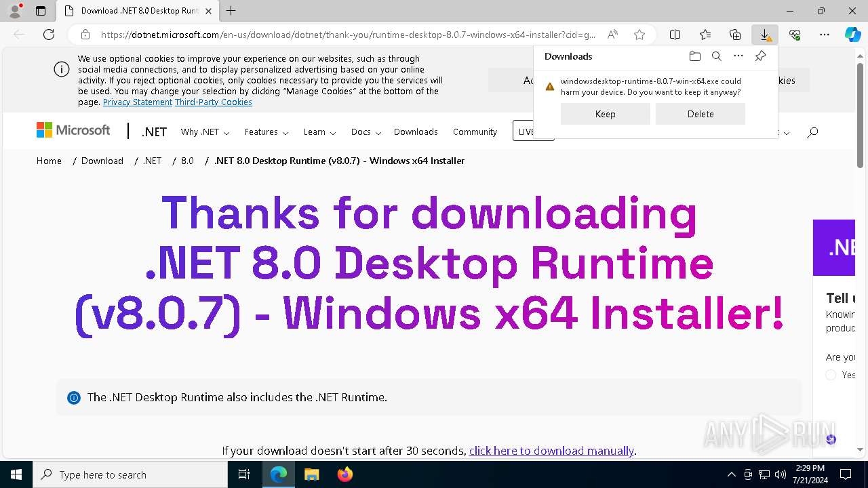Open Community nav item

coord(475,132)
